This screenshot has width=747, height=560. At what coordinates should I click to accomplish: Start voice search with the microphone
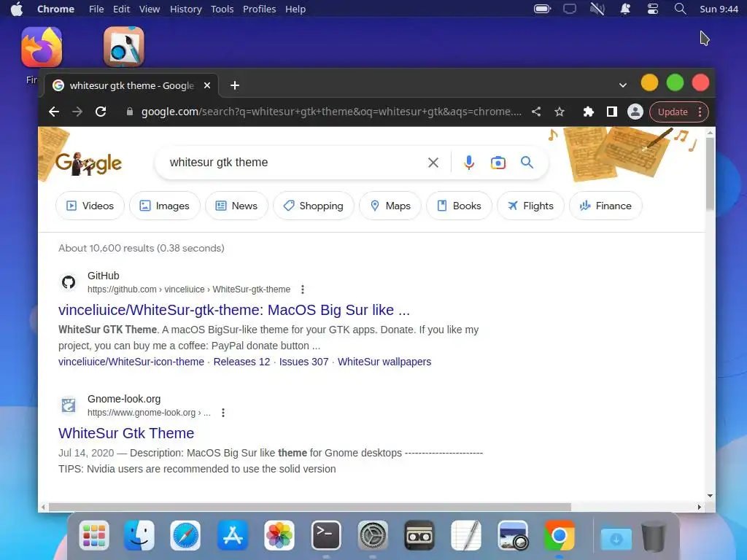click(469, 163)
